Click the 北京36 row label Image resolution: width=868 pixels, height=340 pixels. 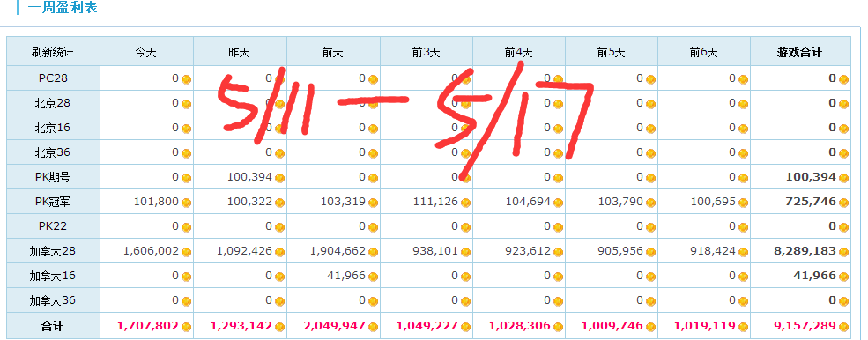tap(53, 152)
